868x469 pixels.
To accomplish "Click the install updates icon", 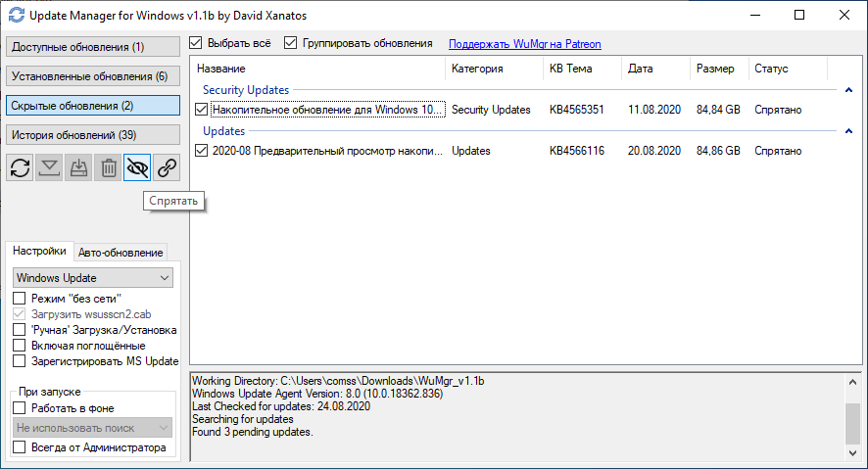I will [x=78, y=167].
